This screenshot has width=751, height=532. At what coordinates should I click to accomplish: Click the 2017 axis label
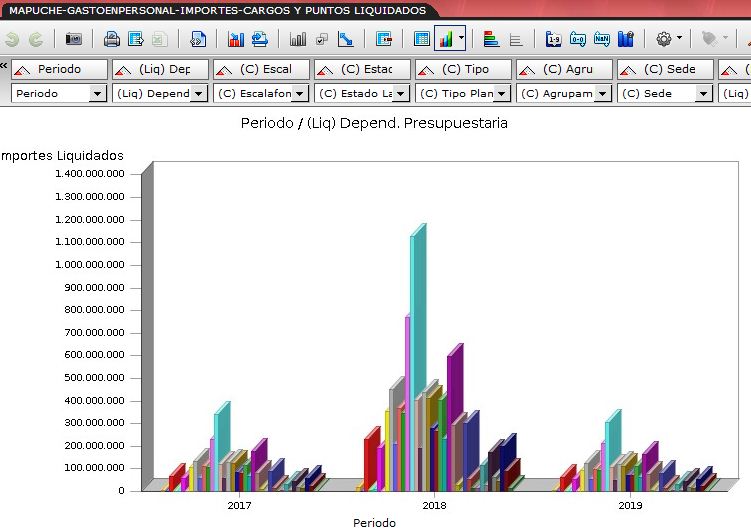(239, 505)
